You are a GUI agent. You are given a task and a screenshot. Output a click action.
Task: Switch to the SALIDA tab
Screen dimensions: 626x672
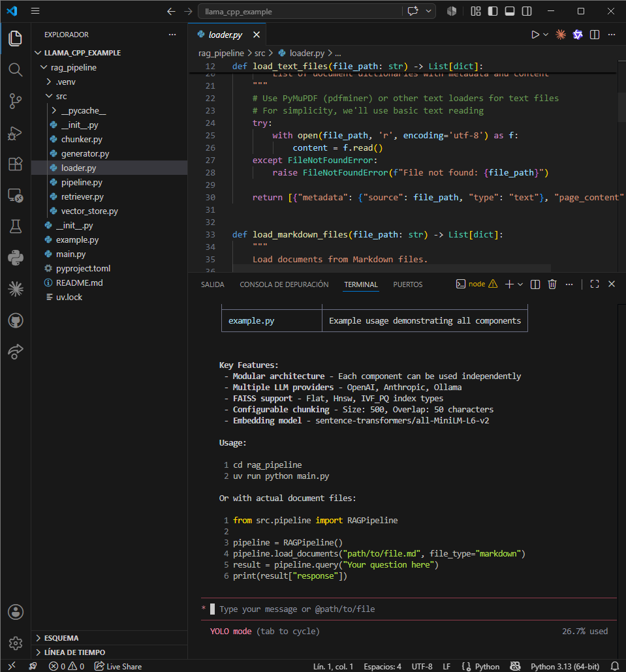click(x=213, y=284)
